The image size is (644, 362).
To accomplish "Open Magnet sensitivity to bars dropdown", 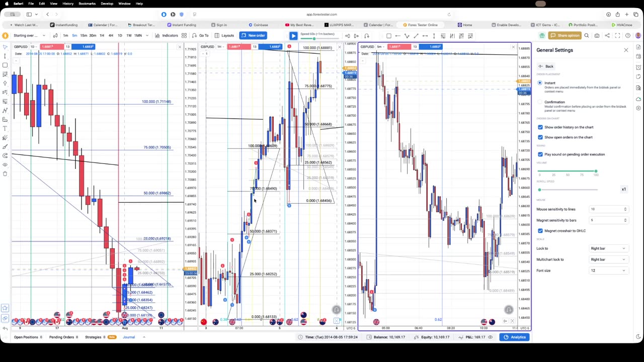I will click(608, 220).
